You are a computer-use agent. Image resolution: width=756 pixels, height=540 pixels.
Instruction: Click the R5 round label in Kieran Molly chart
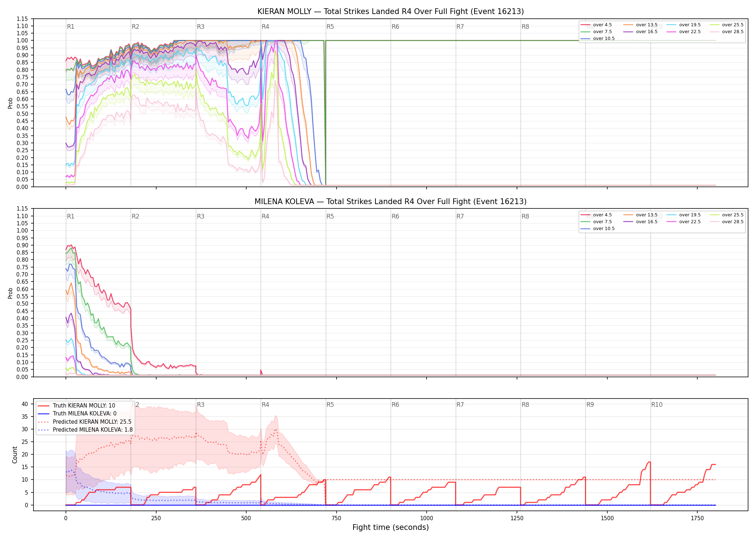pos(330,27)
